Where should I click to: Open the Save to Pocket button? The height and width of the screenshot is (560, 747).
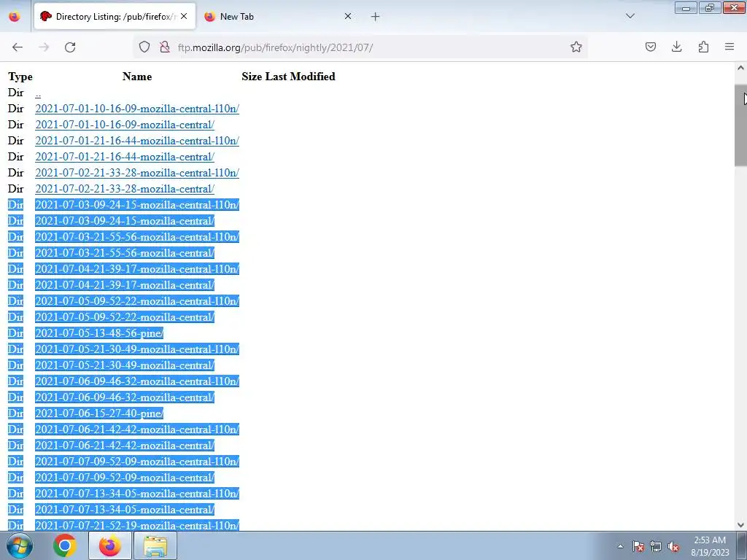650,47
